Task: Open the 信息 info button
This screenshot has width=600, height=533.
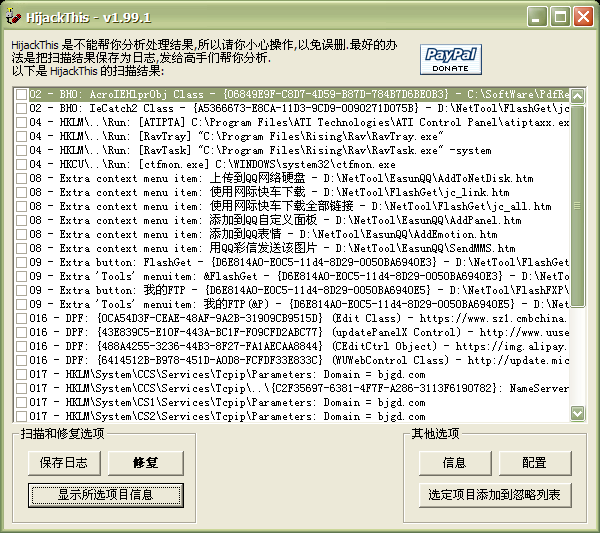Action: click(x=455, y=463)
